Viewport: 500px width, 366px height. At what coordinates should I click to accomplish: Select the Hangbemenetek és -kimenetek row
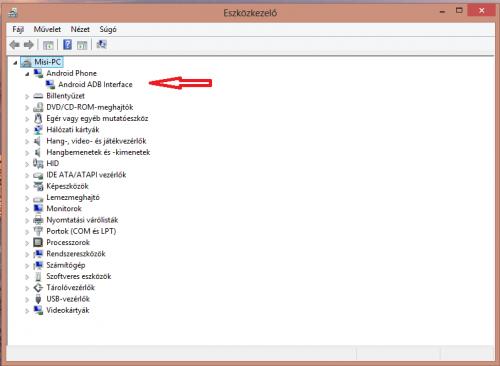(98, 153)
